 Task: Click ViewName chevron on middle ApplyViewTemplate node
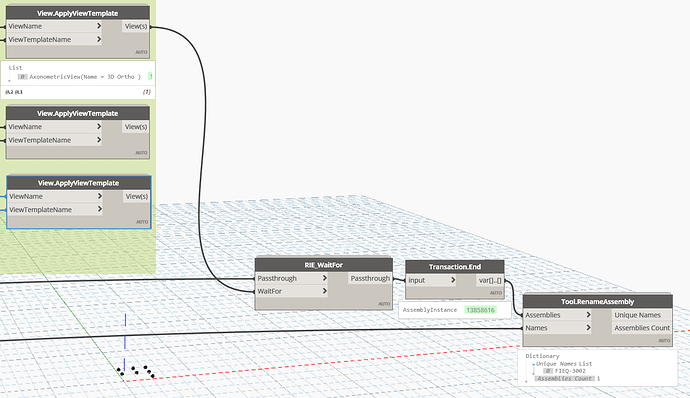coord(99,126)
